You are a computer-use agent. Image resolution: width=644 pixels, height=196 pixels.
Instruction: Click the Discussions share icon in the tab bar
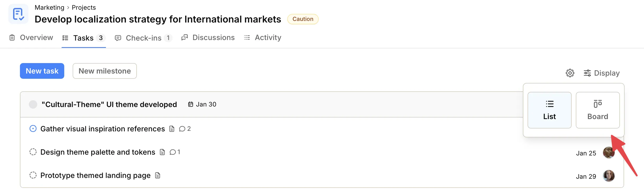185,37
